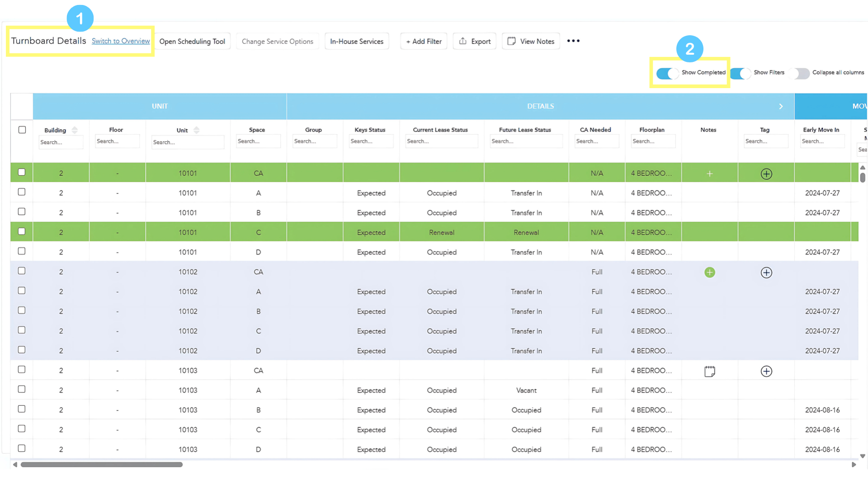
Task: Click tag plus icon for unit 10101 CA
Action: pos(766,174)
